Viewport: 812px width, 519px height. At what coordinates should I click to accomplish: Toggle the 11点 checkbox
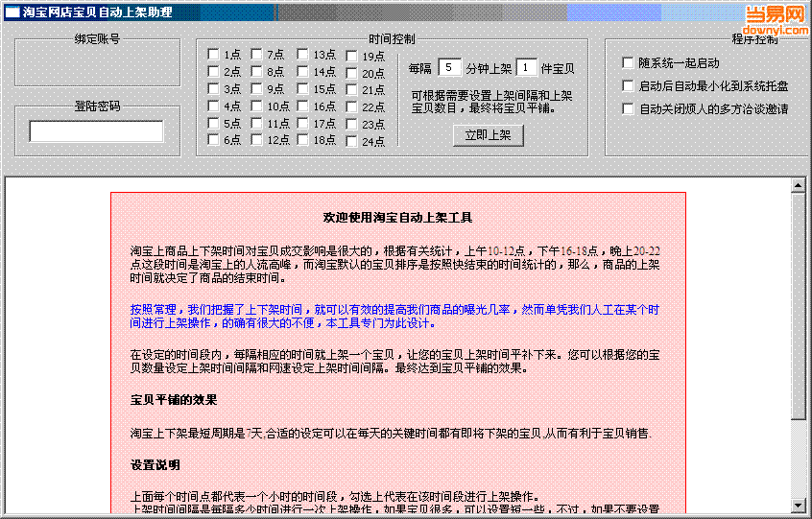[256, 123]
